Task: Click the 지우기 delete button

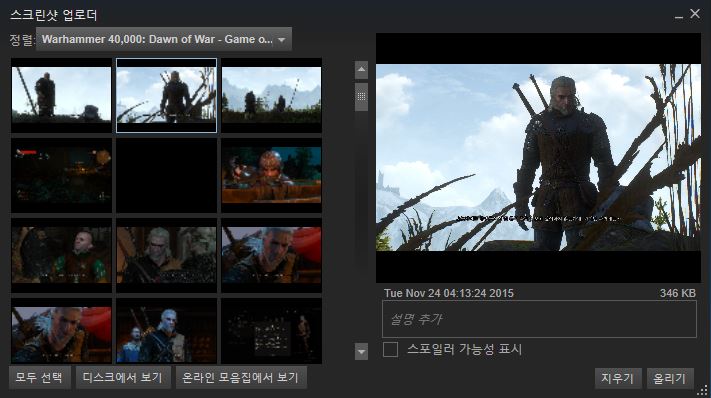Action: click(x=618, y=378)
